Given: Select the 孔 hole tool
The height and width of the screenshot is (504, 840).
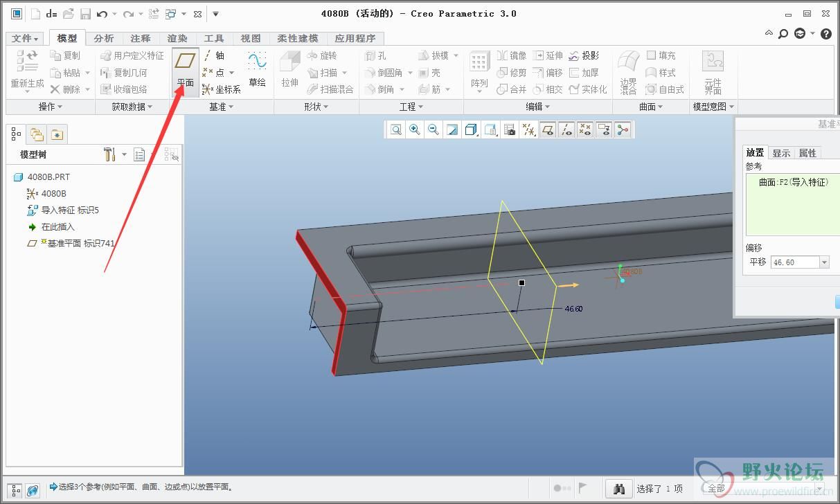Looking at the screenshot, I should click(x=376, y=55).
